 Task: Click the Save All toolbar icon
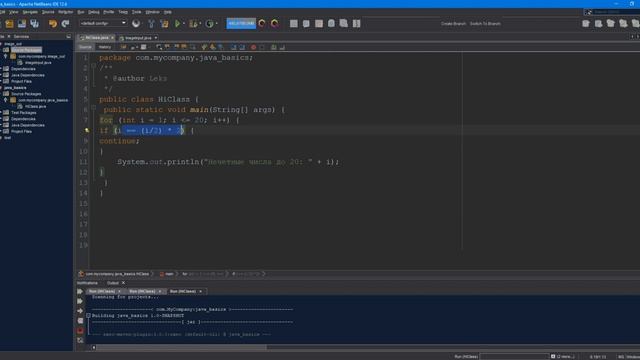tap(34, 24)
